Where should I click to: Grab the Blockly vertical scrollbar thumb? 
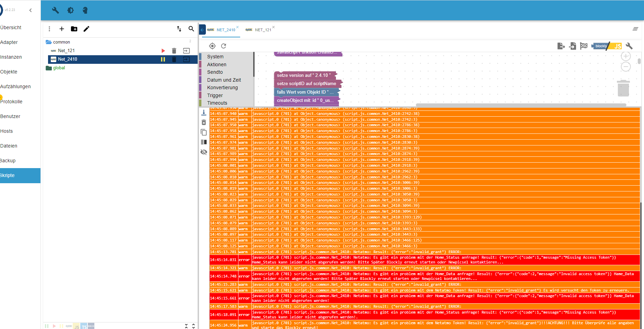coord(639,61)
